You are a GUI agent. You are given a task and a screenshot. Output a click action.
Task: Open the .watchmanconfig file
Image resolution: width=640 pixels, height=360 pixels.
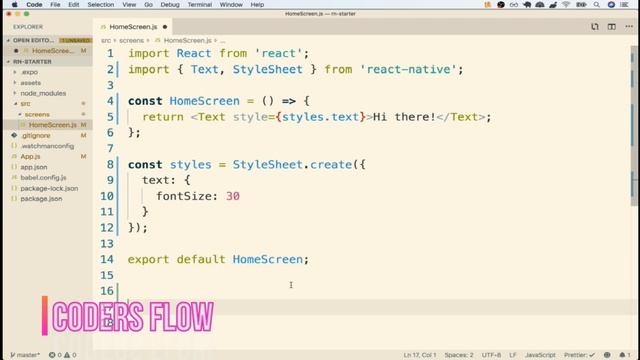tap(47, 146)
